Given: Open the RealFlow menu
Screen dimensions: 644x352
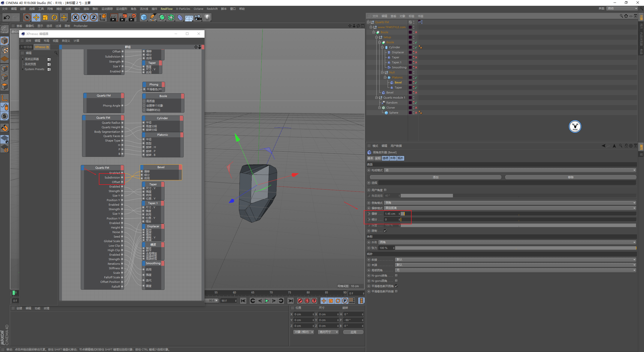Looking at the screenshot, I should 167,9.
